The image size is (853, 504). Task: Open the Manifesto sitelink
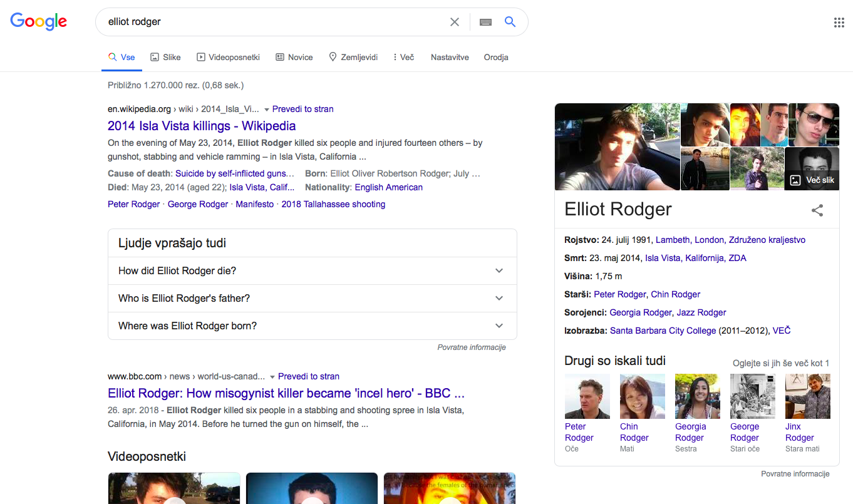255,204
